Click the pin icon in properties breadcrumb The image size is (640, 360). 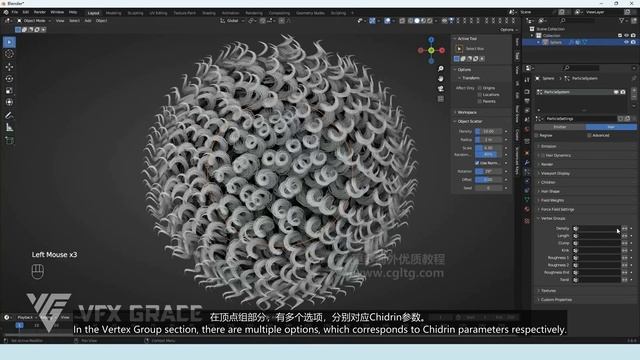[634, 78]
